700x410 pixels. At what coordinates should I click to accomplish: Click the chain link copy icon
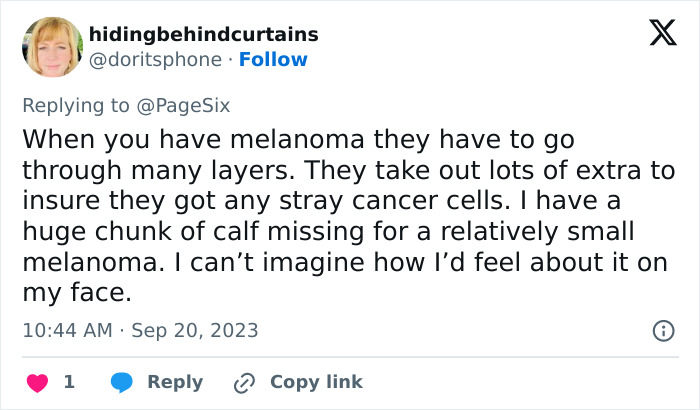click(x=244, y=382)
